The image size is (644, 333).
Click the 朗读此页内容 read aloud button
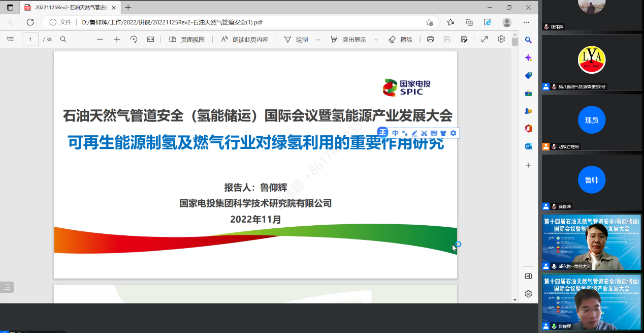[244, 39]
